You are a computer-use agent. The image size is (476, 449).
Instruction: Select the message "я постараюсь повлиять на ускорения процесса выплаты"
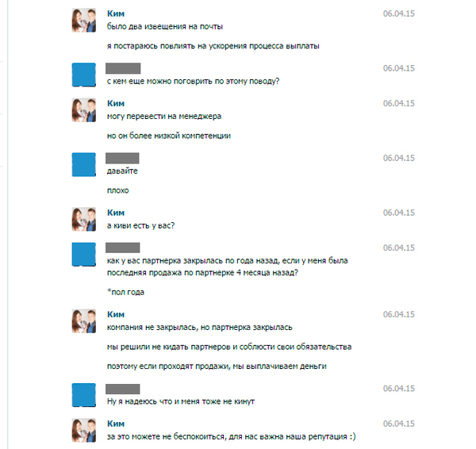213,46
